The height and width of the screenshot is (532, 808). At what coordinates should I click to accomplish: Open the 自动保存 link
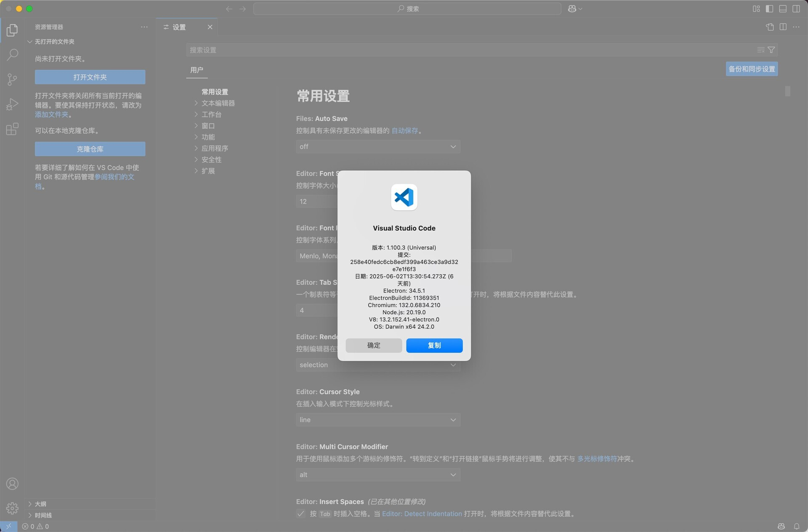[x=405, y=131]
